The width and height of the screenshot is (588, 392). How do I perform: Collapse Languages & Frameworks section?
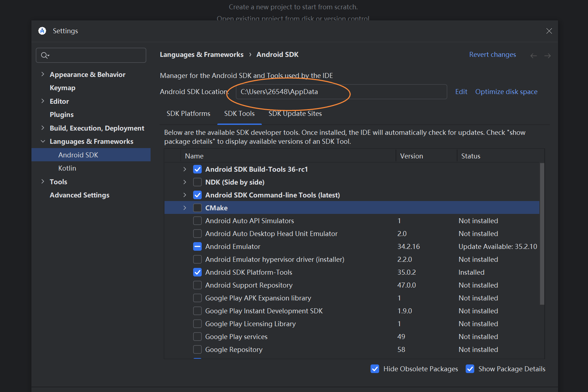point(43,141)
